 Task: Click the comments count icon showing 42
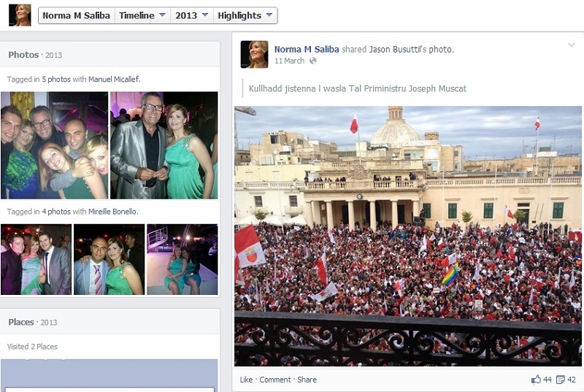point(560,380)
